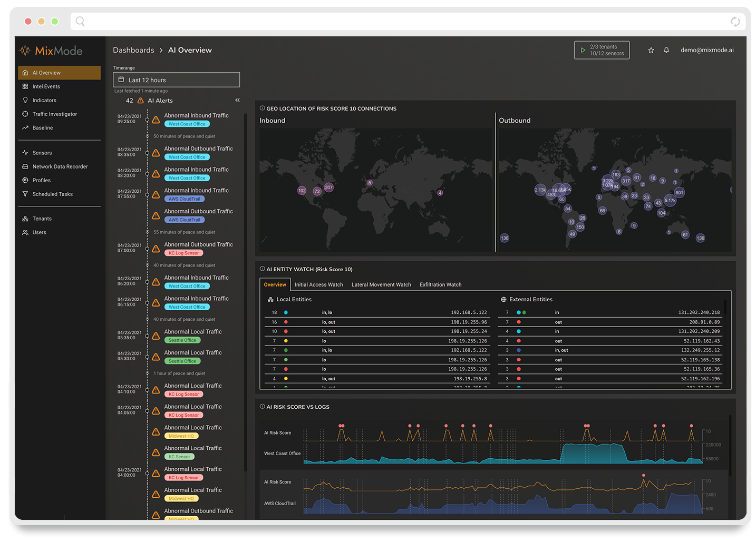Click outbound map cluster 5.17k
The width and height of the screenshot is (756, 542).
670,201
